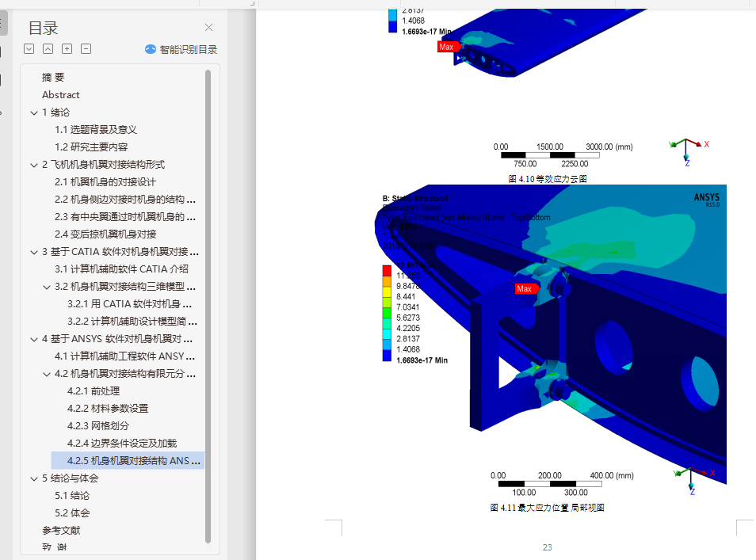Screen dimensions: 756x560
Task: Select 3.2 机身机翼对接结构三维模型 heading
Action: click(125, 287)
